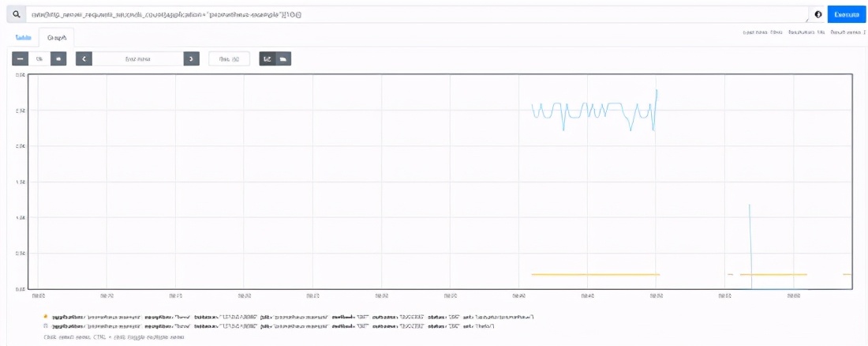Click the range duration value field
Screen dimensions: 868x346
click(39, 58)
